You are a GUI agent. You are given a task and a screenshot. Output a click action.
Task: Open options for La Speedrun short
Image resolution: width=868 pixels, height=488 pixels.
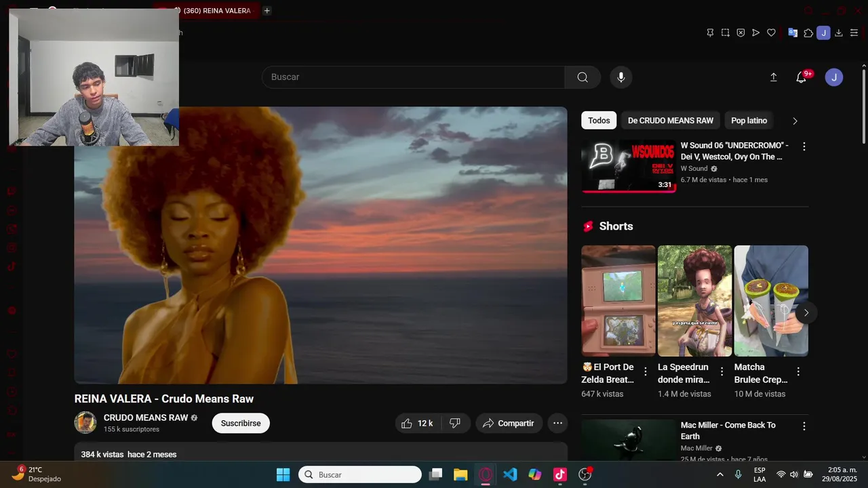pyautogui.click(x=722, y=371)
